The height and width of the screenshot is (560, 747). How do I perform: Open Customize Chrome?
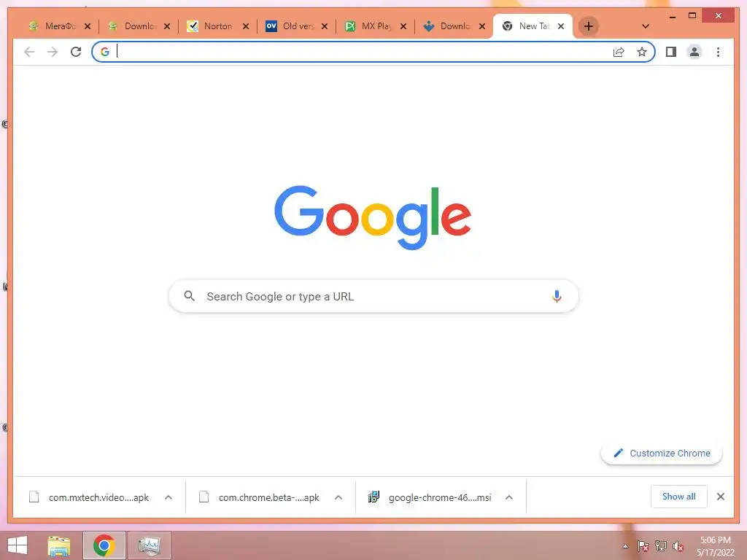tap(662, 454)
